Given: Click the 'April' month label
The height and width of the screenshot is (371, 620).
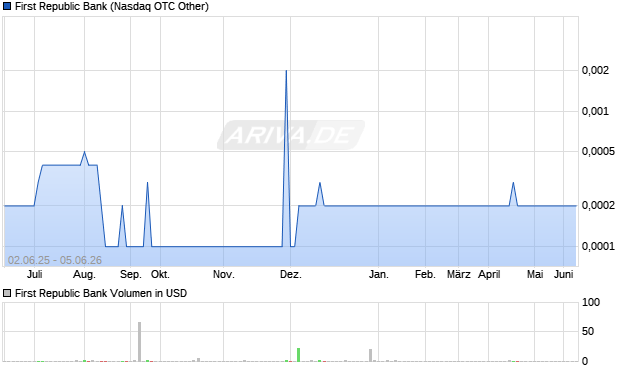Looking at the screenshot, I should (489, 274).
